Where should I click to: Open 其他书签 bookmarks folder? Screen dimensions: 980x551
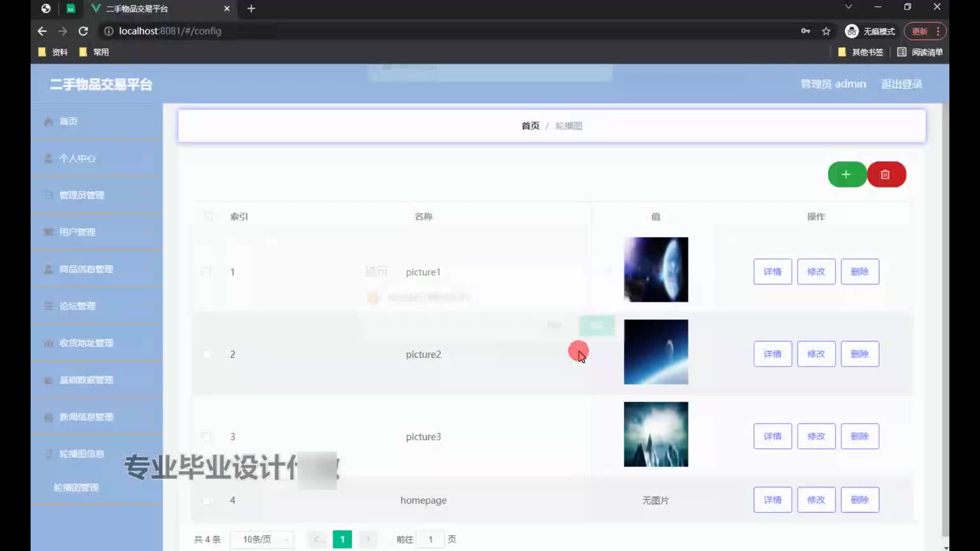coord(861,52)
